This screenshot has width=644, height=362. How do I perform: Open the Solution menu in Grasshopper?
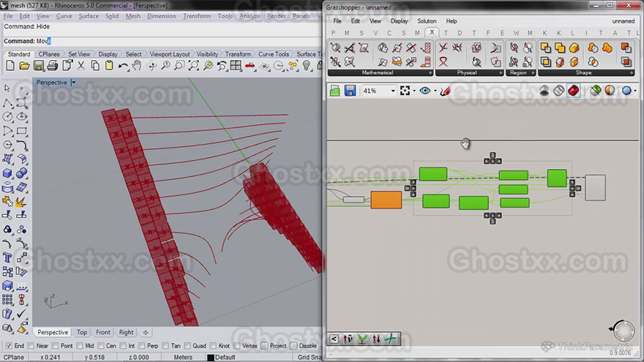point(427,21)
